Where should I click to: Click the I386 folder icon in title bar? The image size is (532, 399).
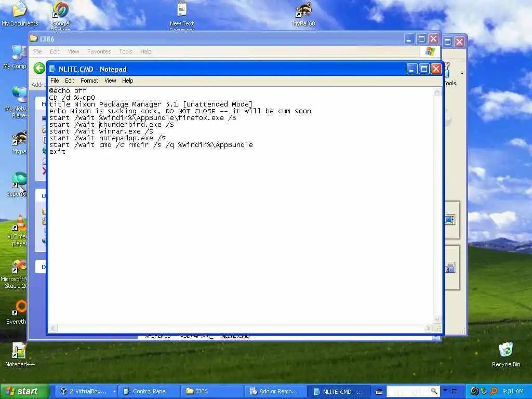point(33,38)
